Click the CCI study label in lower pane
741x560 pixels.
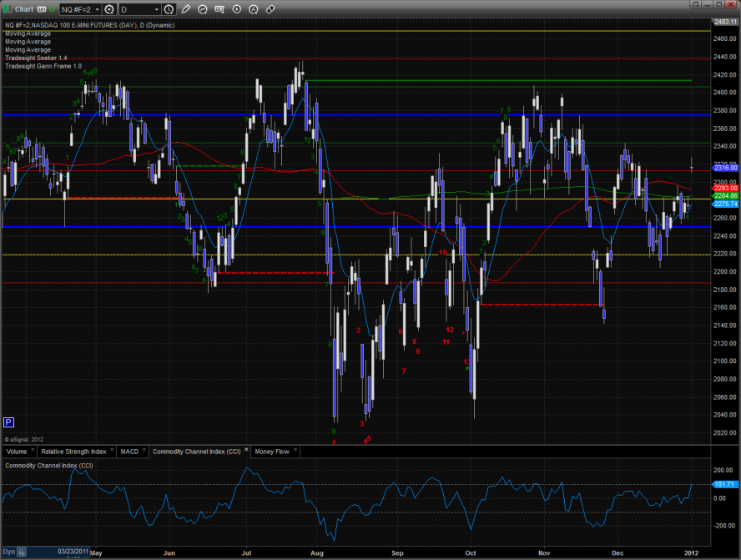[x=49, y=466]
